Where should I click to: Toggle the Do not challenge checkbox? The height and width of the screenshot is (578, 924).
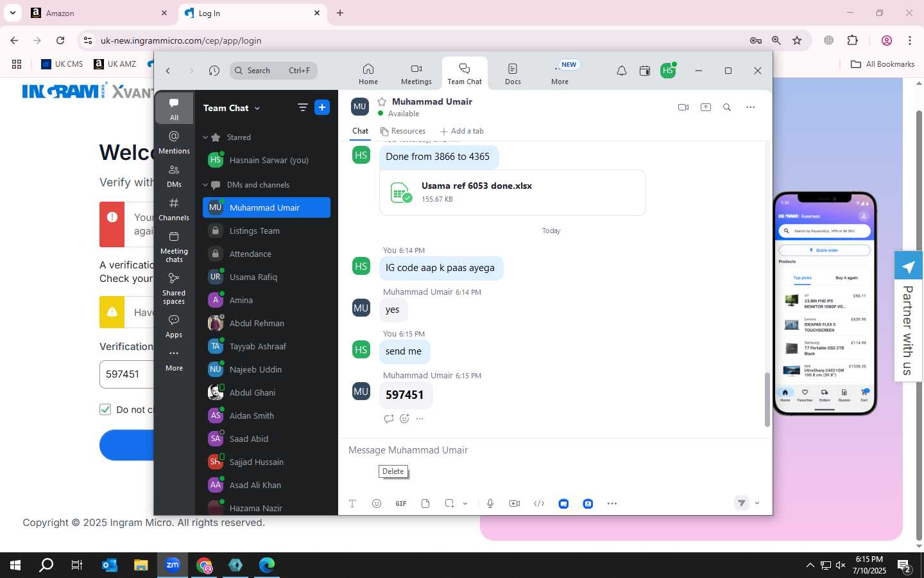pos(105,409)
